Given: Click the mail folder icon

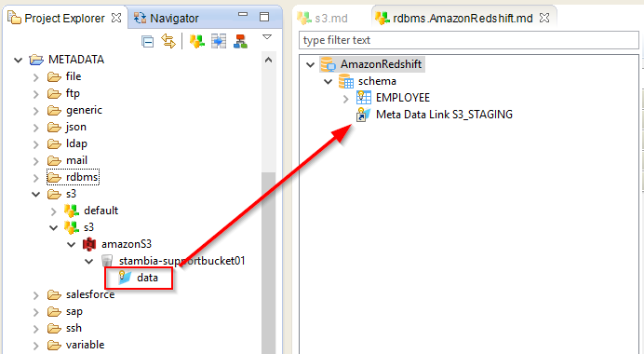Looking at the screenshot, I should 54,161.
